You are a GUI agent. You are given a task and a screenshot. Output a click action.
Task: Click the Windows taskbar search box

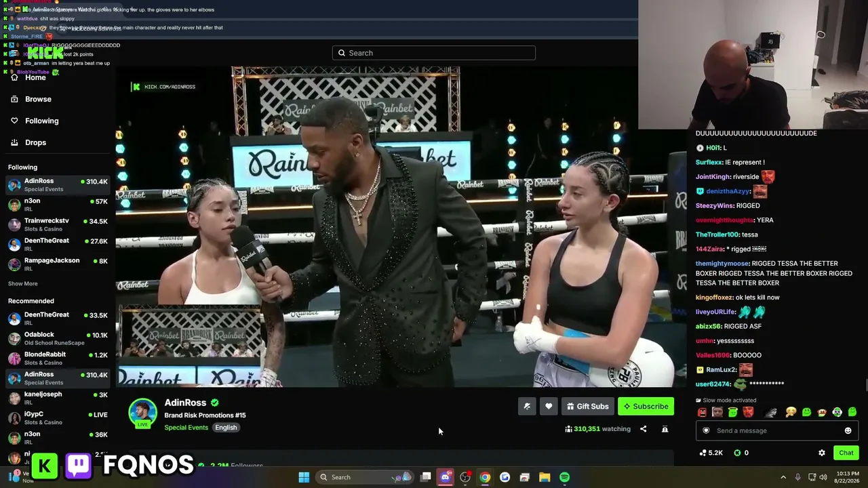coord(364,477)
